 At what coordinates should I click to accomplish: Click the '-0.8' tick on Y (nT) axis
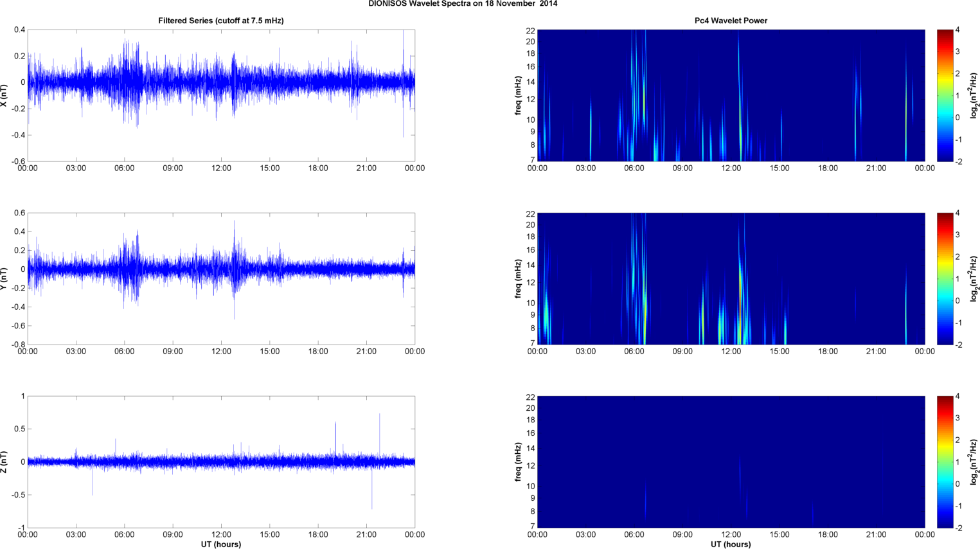click(x=18, y=345)
